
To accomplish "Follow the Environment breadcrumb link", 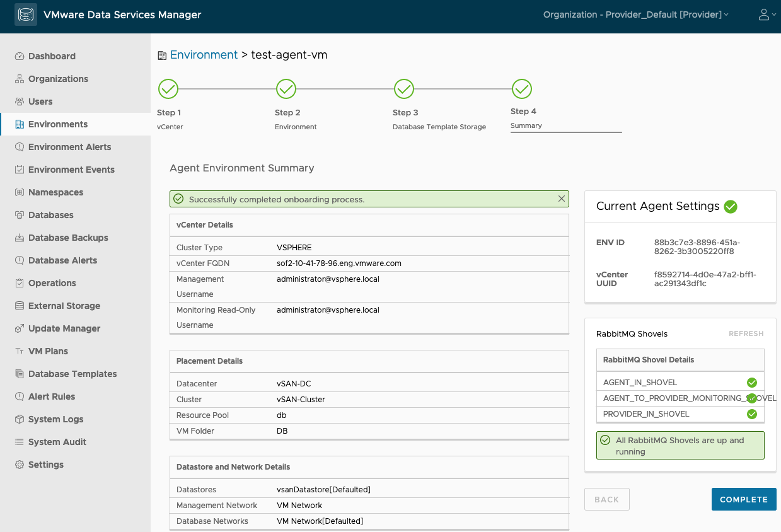I will pos(204,55).
